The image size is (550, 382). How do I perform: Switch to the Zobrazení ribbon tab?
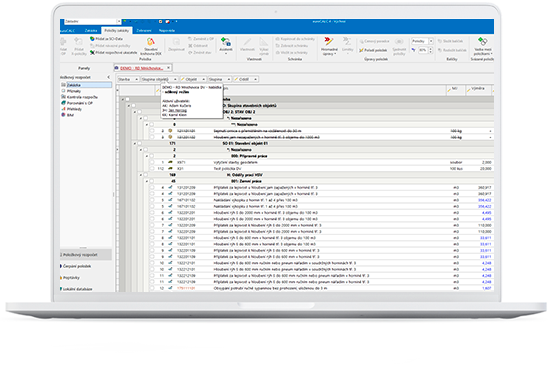pos(144,31)
